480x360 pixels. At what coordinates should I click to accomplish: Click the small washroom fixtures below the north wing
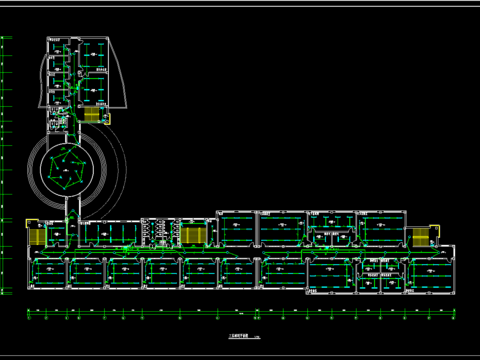[x=58, y=119]
